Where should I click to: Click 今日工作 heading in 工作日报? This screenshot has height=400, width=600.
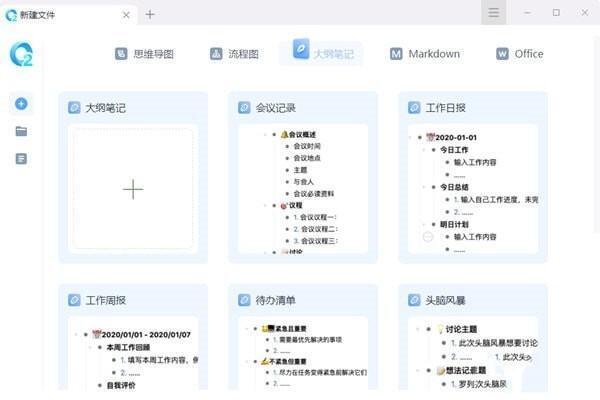454,150
